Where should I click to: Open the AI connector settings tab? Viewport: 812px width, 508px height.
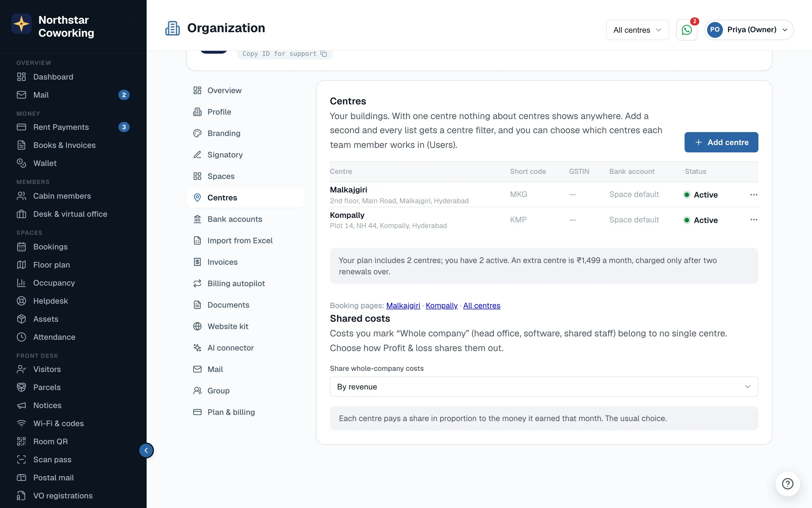click(x=245, y=348)
